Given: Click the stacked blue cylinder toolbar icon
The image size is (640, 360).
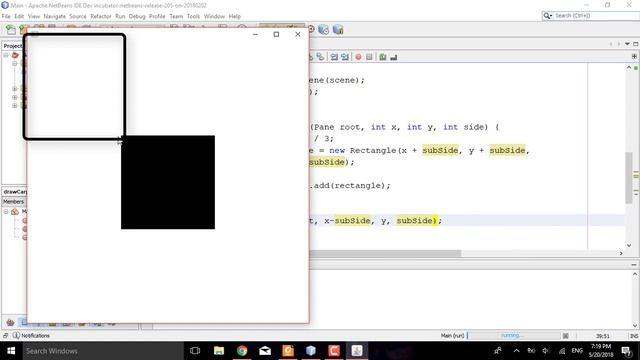Looking at the screenshot, I should pyautogui.click(x=338, y=29).
